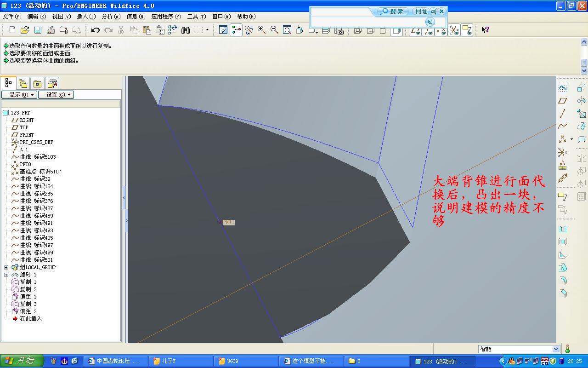Viewport: 588px width, 368px height.
Task: Click the Regenerate model icon
Action: [x=172, y=30]
